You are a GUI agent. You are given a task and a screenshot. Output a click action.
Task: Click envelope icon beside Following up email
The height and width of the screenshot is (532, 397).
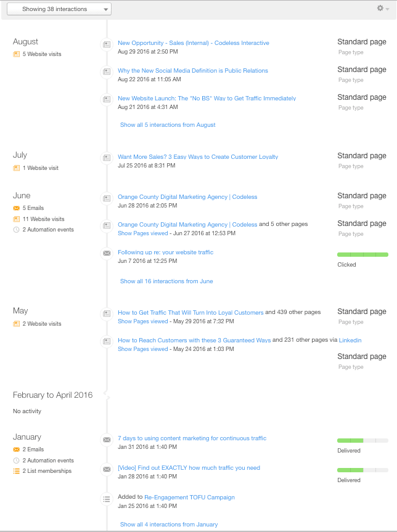[x=107, y=253]
